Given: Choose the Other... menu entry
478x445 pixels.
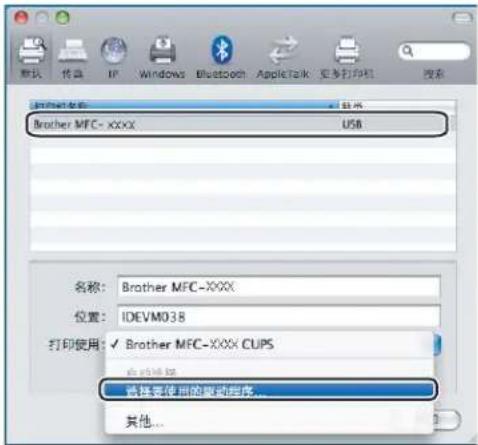Looking at the screenshot, I should tap(269, 421).
